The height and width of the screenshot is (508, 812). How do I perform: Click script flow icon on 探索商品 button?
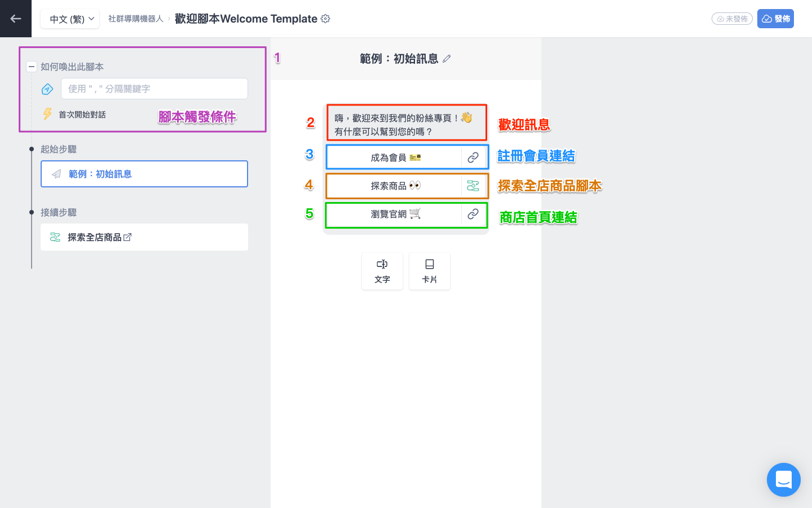(473, 186)
